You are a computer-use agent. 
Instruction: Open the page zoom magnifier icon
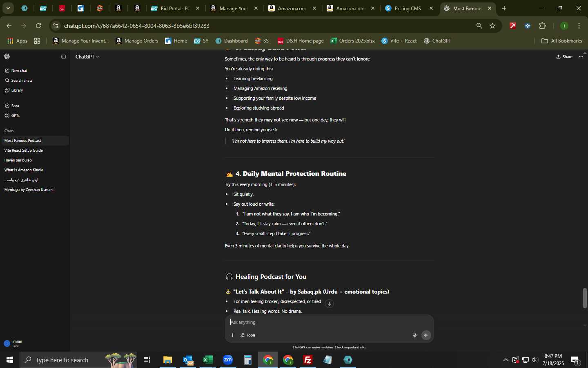(x=479, y=26)
